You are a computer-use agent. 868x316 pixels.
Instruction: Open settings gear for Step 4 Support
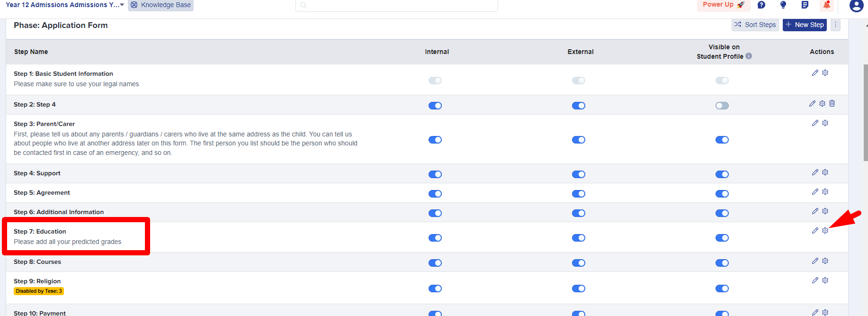coord(825,172)
